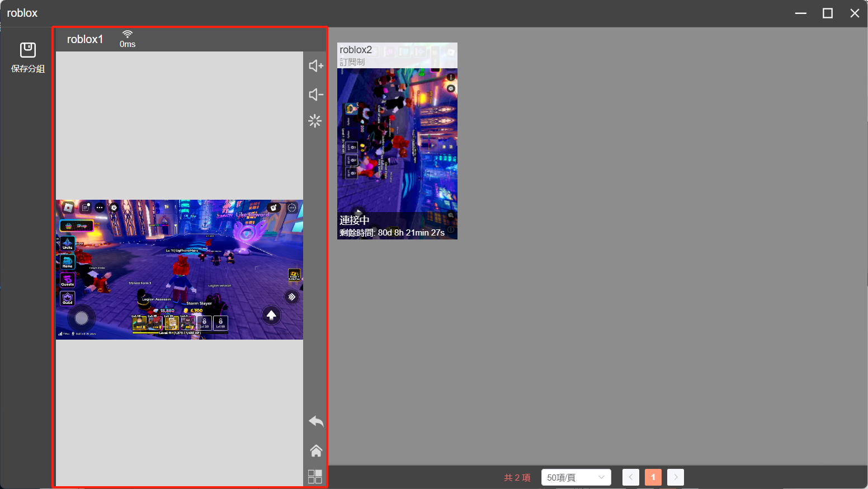Click the wifi latency indicator showing 0ms
The image size is (868, 489).
[x=128, y=39]
